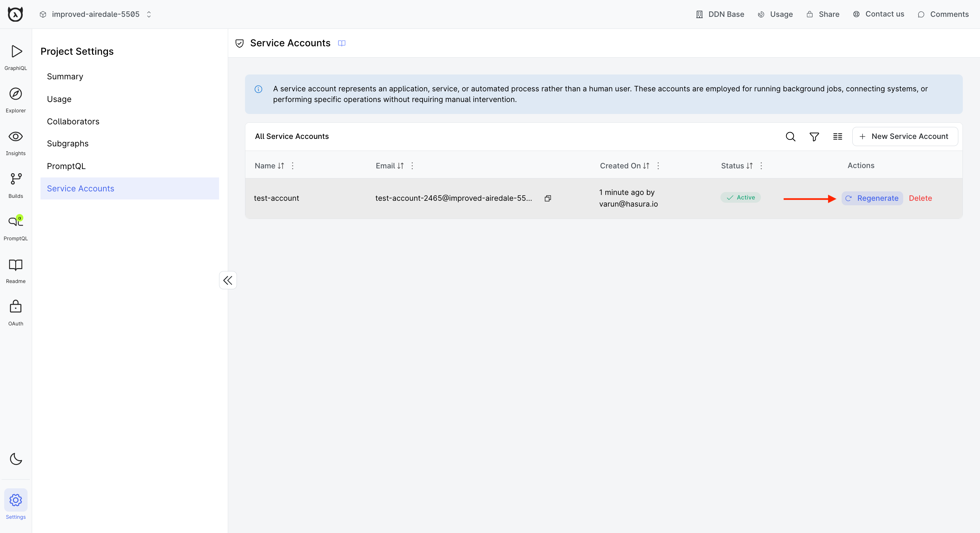The width and height of the screenshot is (980, 533).
Task: Collapse the left sidebar panel
Action: pyautogui.click(x=228, y=280)
